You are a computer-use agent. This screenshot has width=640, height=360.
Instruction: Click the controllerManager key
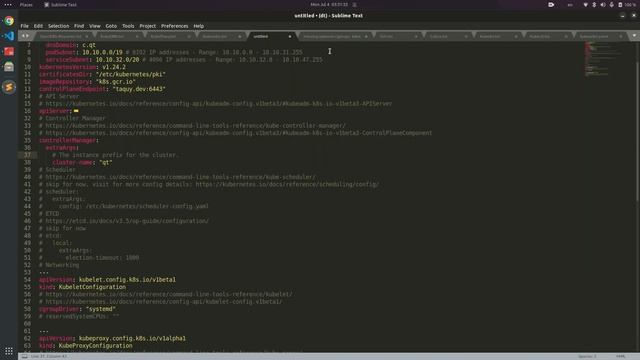67,140
